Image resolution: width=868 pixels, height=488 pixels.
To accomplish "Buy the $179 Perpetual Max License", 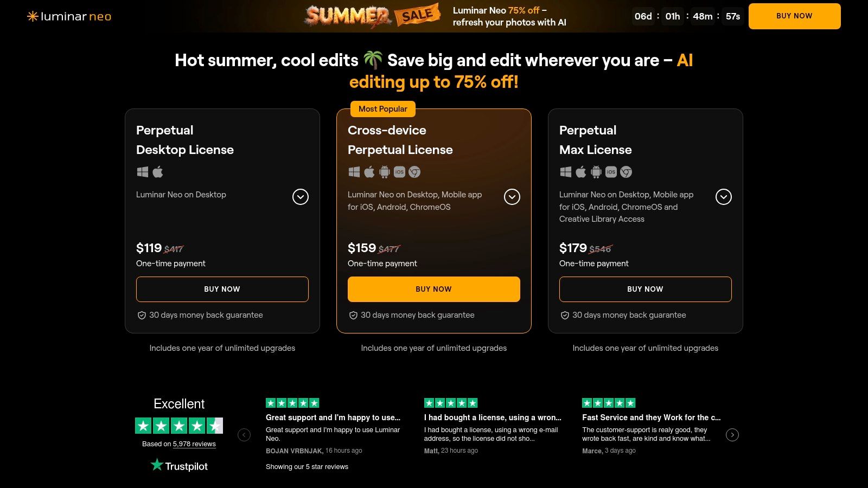I will click(646, 289).
